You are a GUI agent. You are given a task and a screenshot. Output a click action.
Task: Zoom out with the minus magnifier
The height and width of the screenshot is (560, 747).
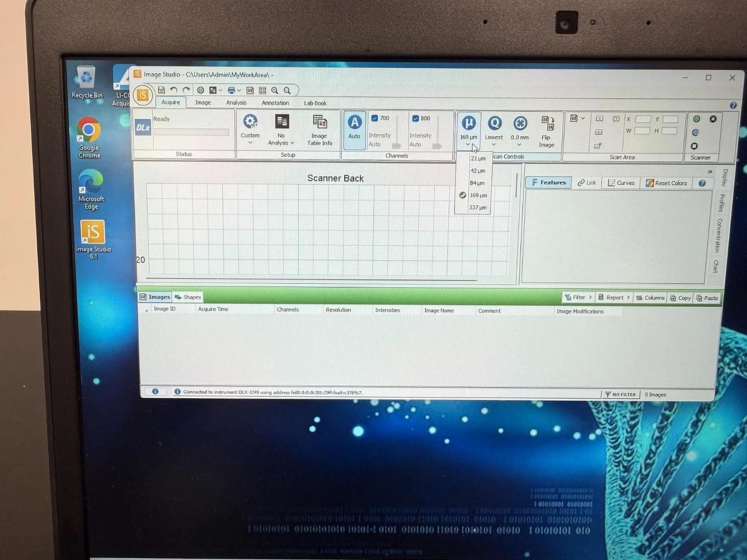tap(287, 90)
